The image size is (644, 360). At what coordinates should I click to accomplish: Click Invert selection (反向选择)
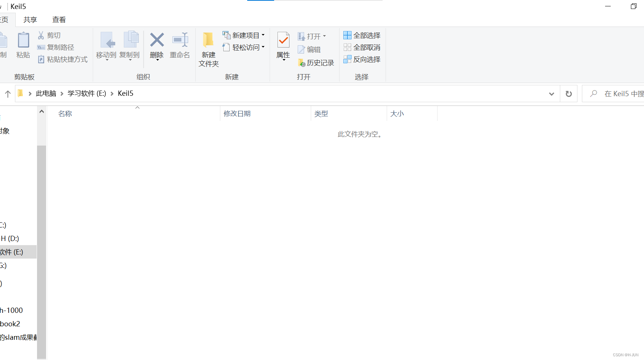pos(362,59)
